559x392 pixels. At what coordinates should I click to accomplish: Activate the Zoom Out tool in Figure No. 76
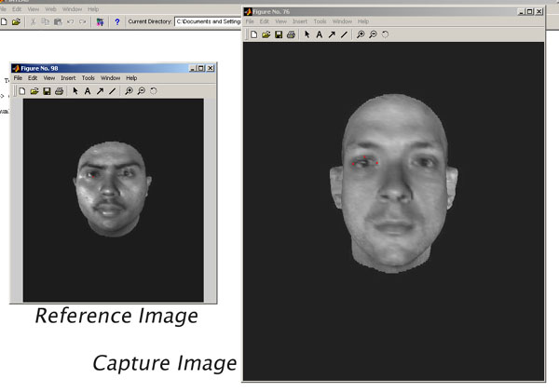tap(373, 34)
